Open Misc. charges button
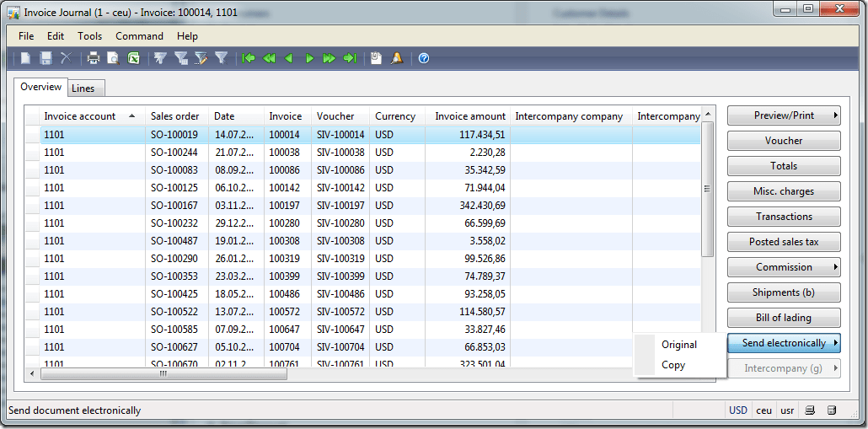This screenshot has height=429, width=868. (784, 191)
